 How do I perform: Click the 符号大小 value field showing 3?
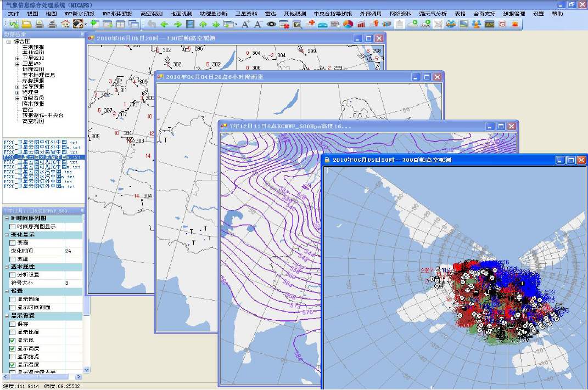[74, 283]
